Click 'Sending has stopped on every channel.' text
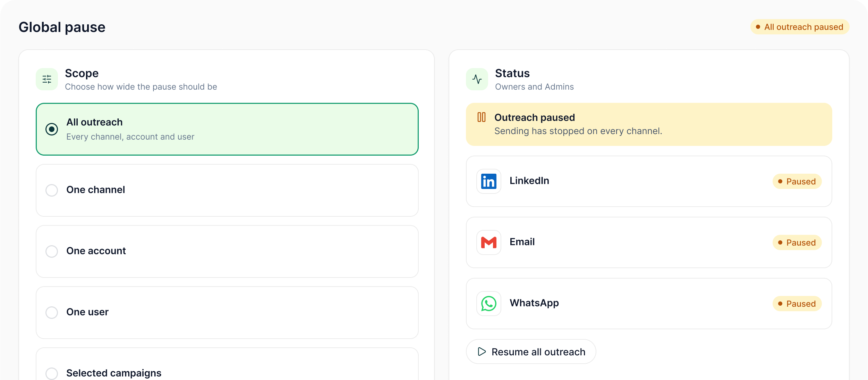The height and width of the screenshot is (380, 868). point(578,131)
